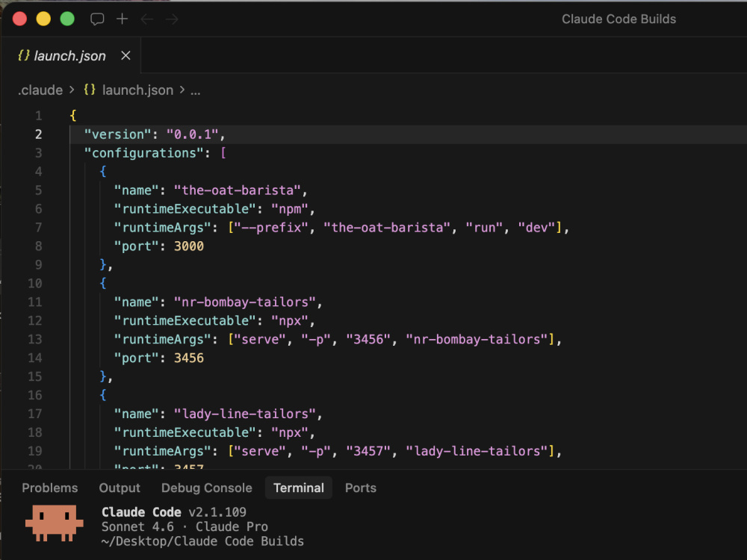747x560 pixels.
Task: Click the Claude Code Builds window title
Action: [619, 19]
